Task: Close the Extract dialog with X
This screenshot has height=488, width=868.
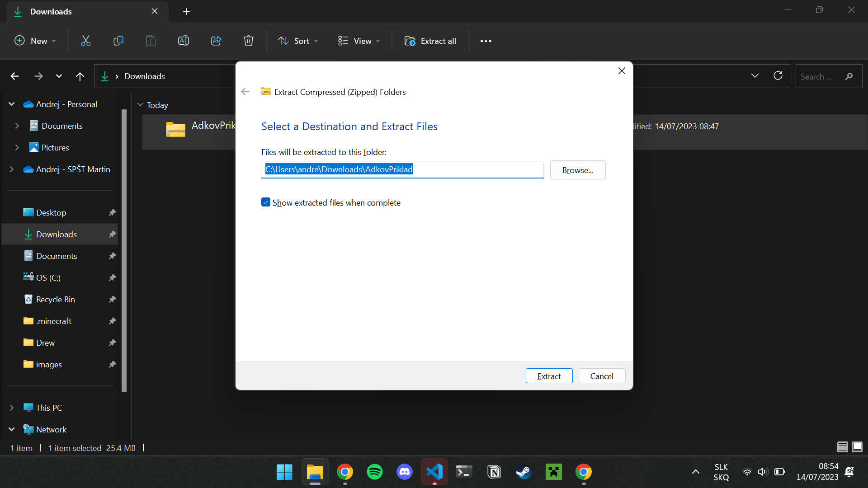Action: coord(622,71)
